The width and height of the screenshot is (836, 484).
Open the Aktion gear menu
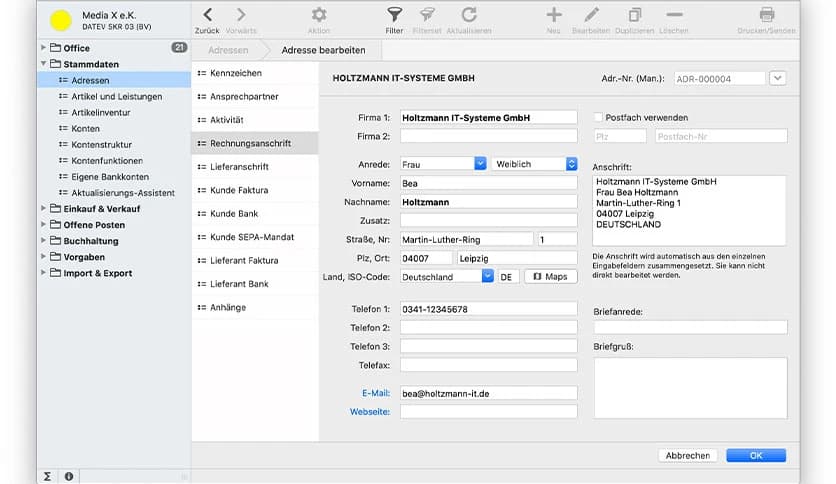tap(319, 14)
